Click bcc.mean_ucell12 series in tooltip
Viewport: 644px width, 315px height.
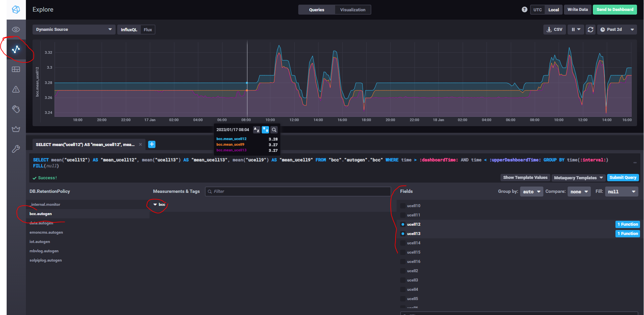click(231, 139)
